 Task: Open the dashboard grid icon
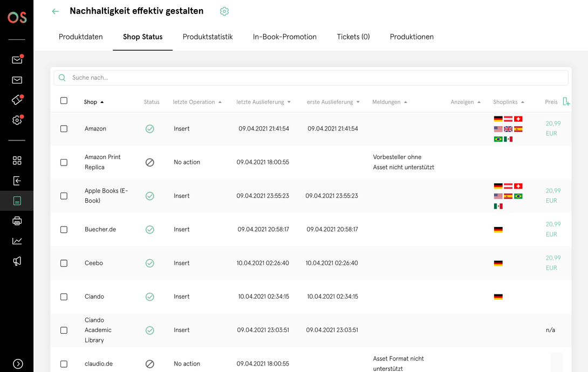[17, 160]
